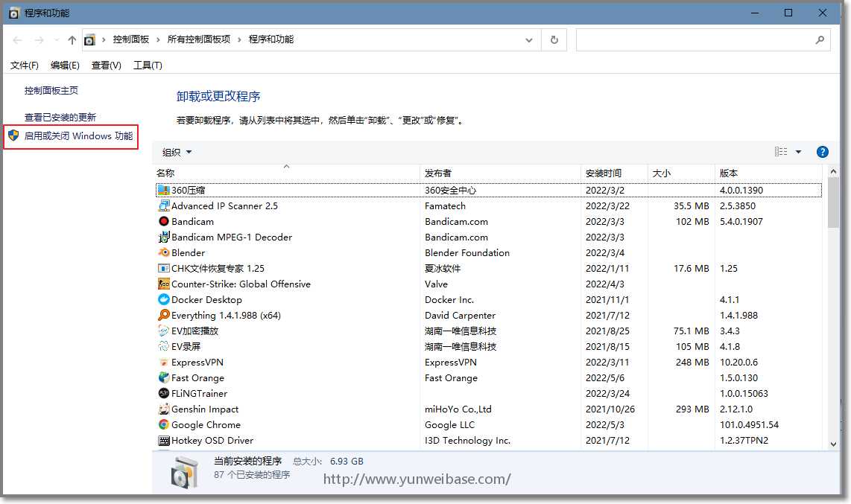Select the Genshin Impact name text
This screenshot has width=851, height=504.
pos(205,409)
